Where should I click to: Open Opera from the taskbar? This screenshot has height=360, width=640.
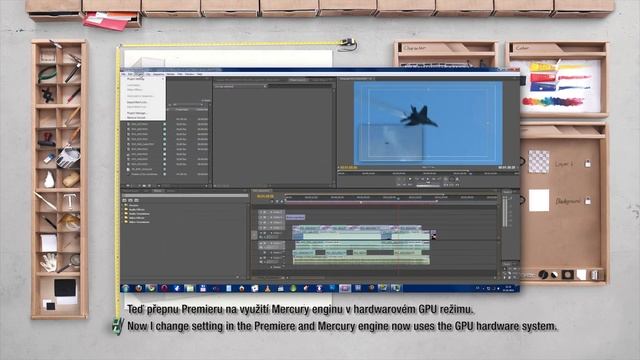(x=164, y=288)
